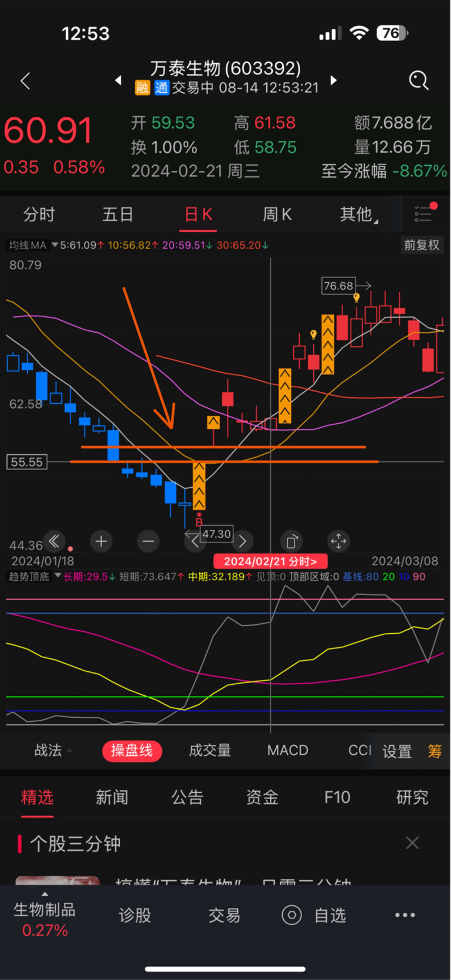Open the 个股三分钟 article thumbnail

click(x=56, y=881)
